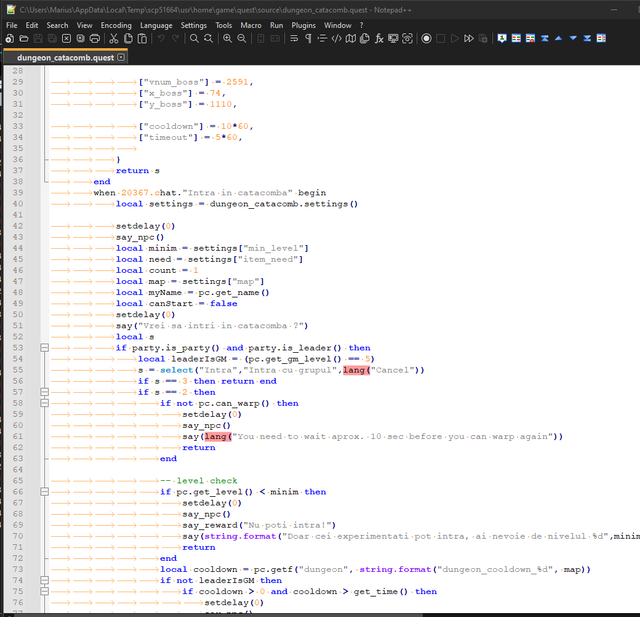640x617 pixels.
Task: Open the Document Map icon
Action: [x=351, y=38]
